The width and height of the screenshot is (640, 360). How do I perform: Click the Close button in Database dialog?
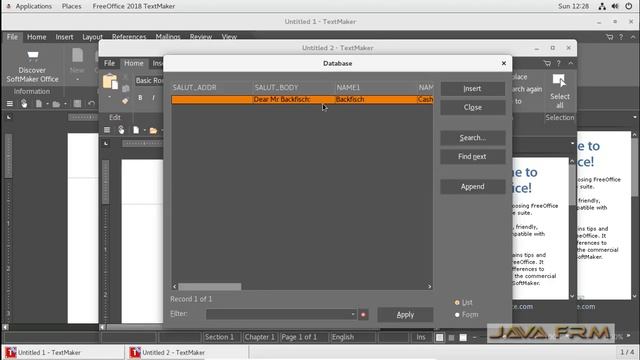(472, 107)
